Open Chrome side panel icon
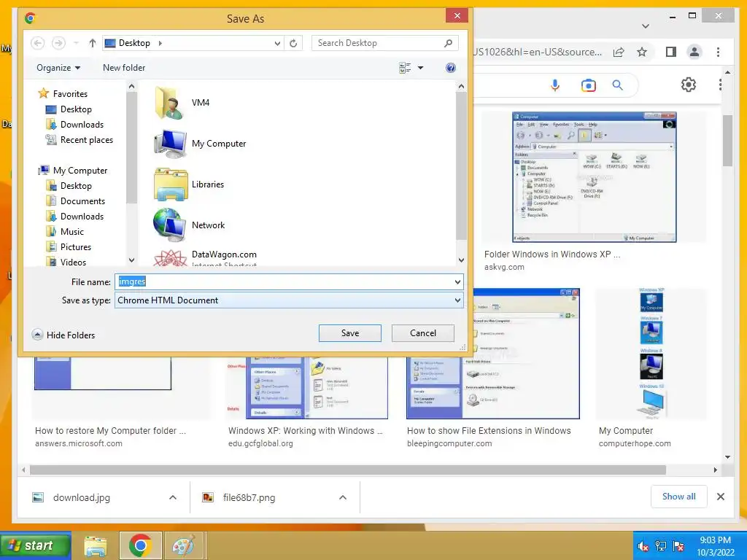Screen dimensions: 747x560 coord(671,52)
